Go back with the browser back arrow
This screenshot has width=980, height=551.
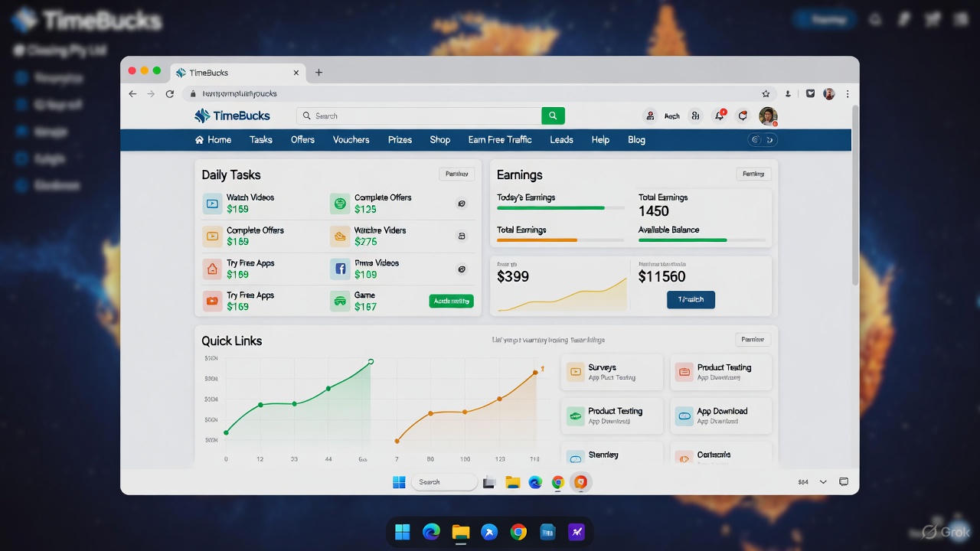click(x=132, y=93)
